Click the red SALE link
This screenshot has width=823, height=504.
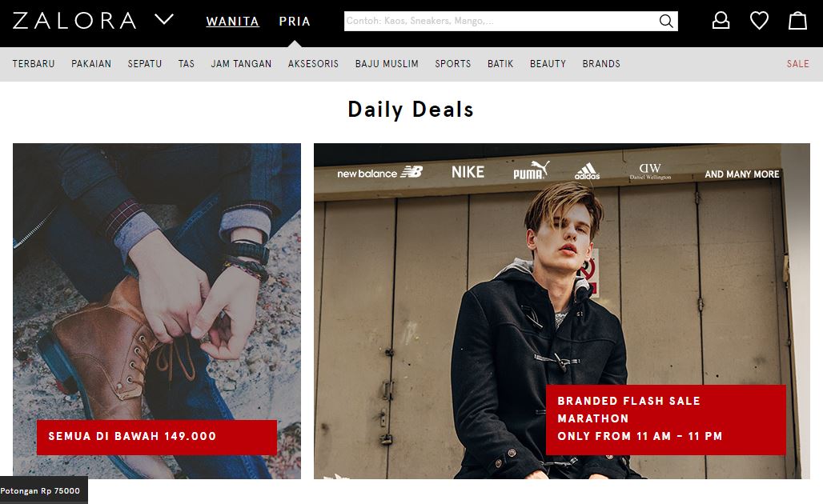[798, 64]
